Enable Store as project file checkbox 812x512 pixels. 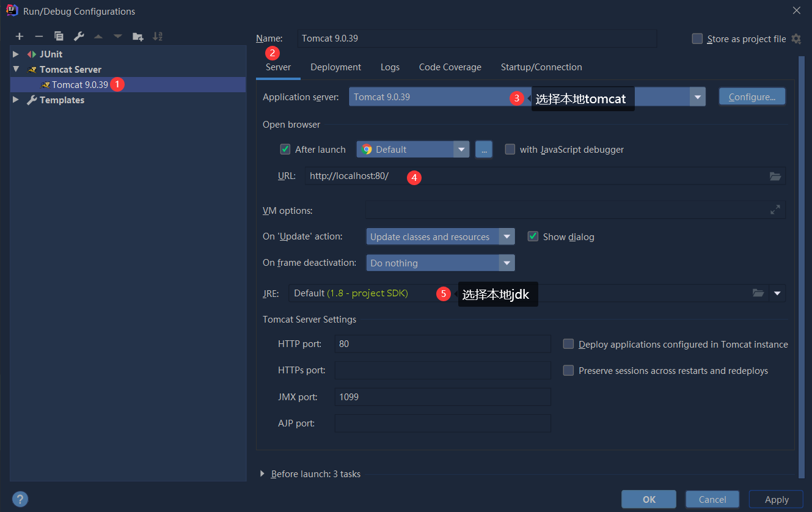tap(697, 39)
